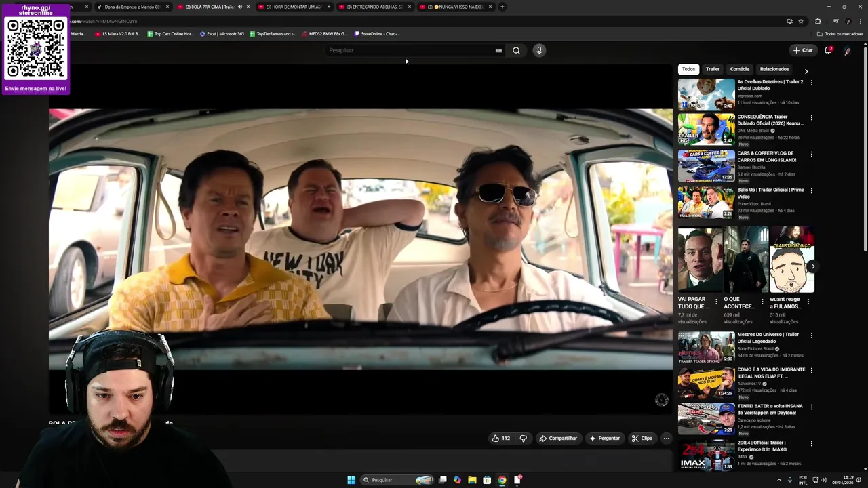Viewport: 868px width, 488px height.
Task: Click the Windows taskbar Pesquisar search box
Action: (397, 480)
